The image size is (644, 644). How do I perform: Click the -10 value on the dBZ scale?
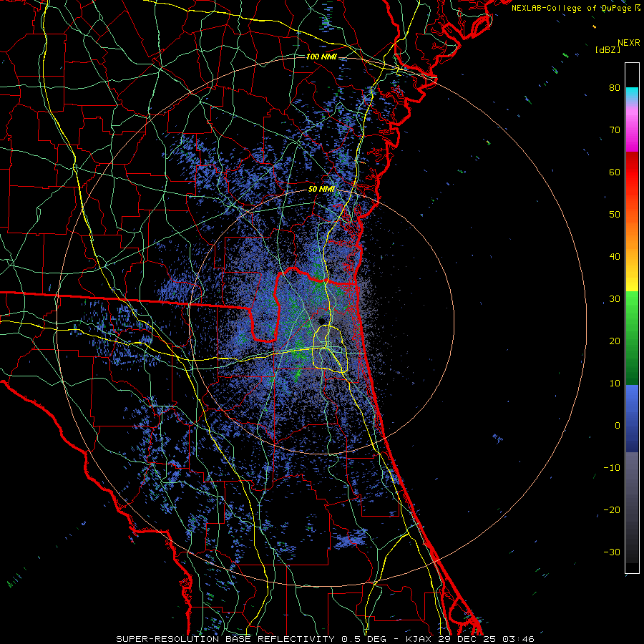(612, 468)
